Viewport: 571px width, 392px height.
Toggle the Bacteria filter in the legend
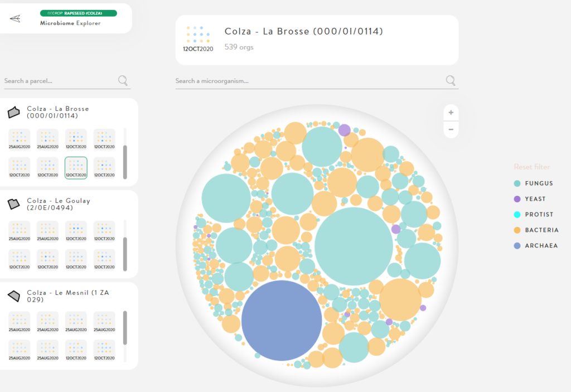(x=541, y=230)
